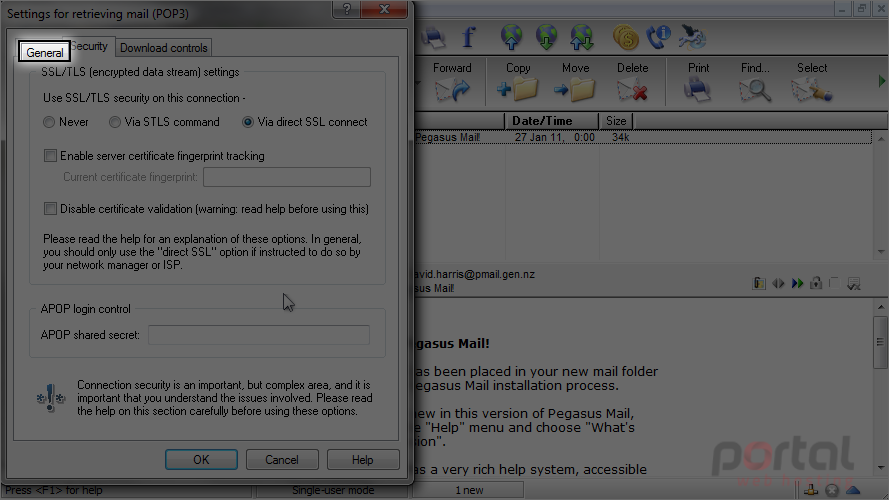The width and height of the screenshot is (889, 500).
Task: Click the left-right arrows icon in preview header
Action: 778,283
